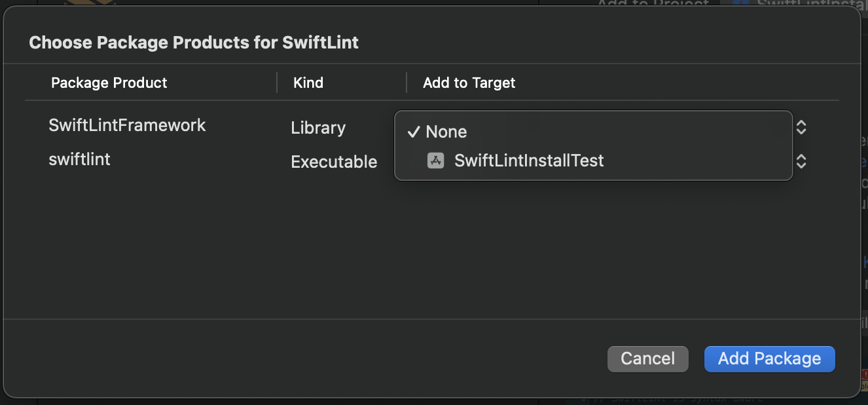Click the SwiftLintInstallTest app target icon
This screenshot has height=405, width=868.
coord(436,161)
